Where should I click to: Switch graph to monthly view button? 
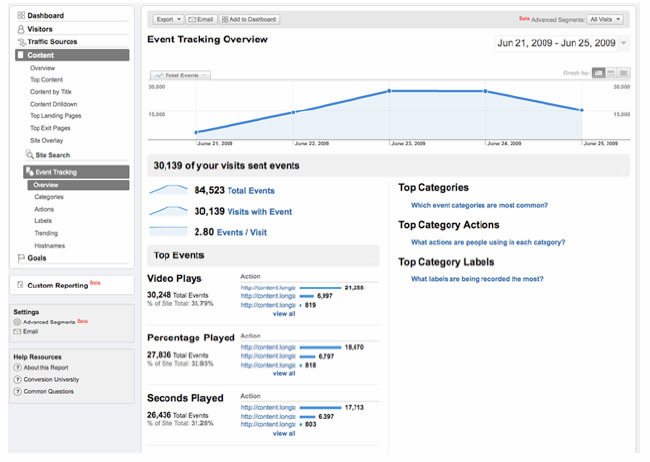[x=624, y=73]
